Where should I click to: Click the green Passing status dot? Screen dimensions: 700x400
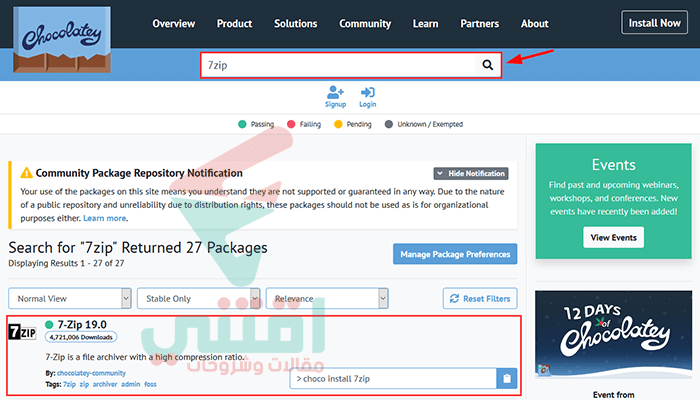(x=242, y=124)
